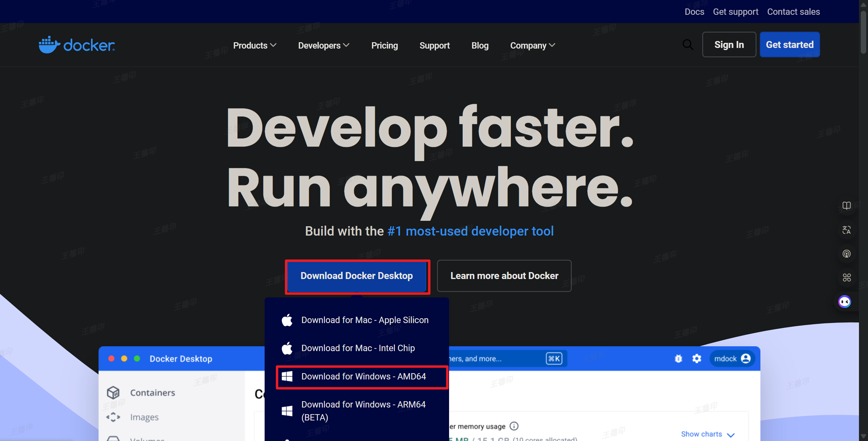
Task: Click the mdock user avatar icon
Action: 746,358
